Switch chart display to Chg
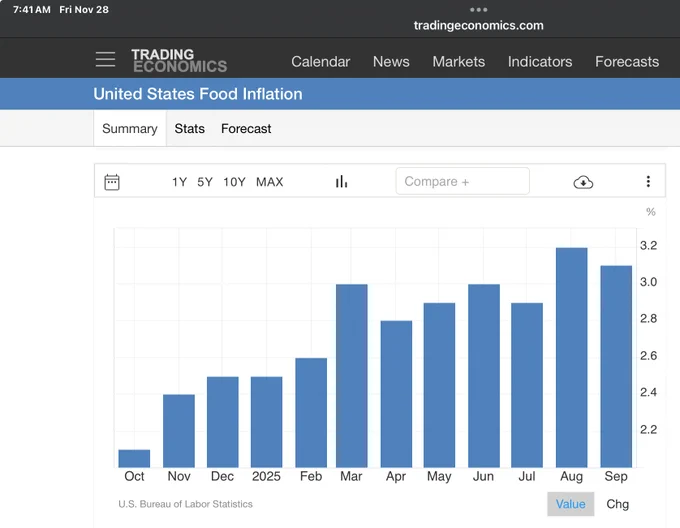680x528 pixels. [617, 504]
